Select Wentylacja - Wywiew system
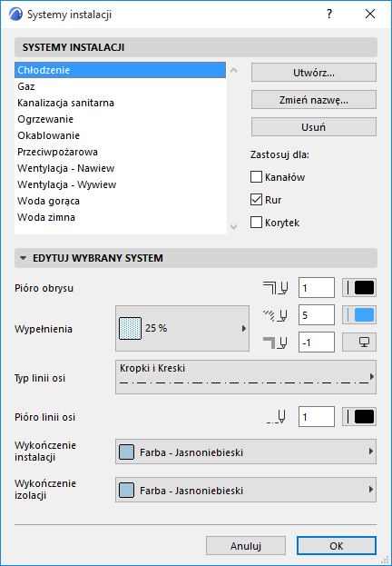The image size is (392, 566). click(120, 184)
